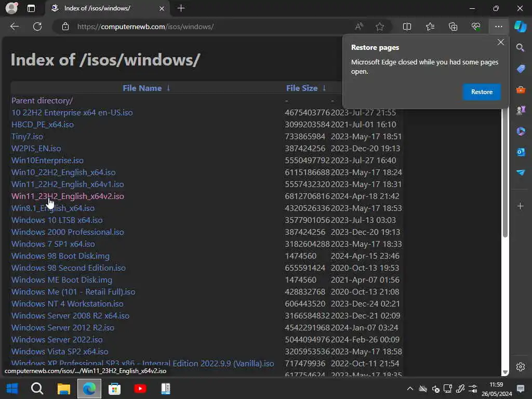Image resolution: width=532 pixels, height=399 pixels.
Task: Open sidebar Tools briefcase icon
Action: (x=521, y=90)
